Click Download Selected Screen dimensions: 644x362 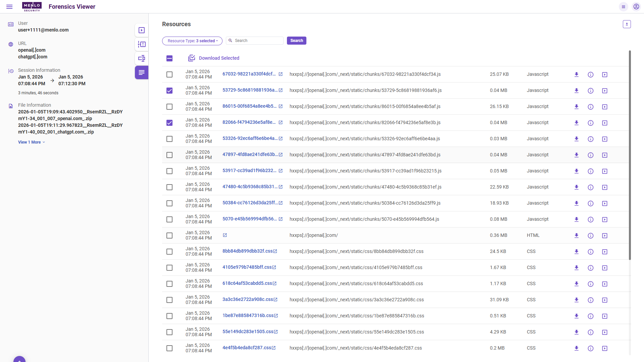coord(214,58)
